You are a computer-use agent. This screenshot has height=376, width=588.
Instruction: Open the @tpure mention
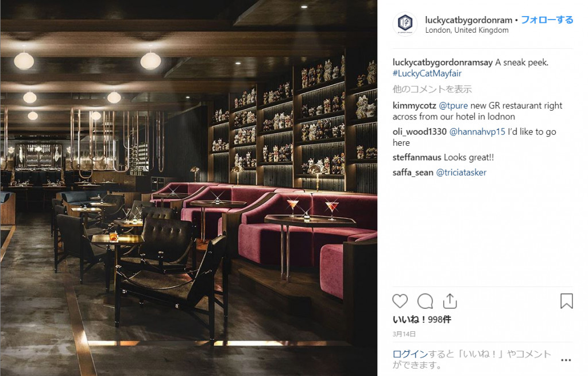(454, 106)
